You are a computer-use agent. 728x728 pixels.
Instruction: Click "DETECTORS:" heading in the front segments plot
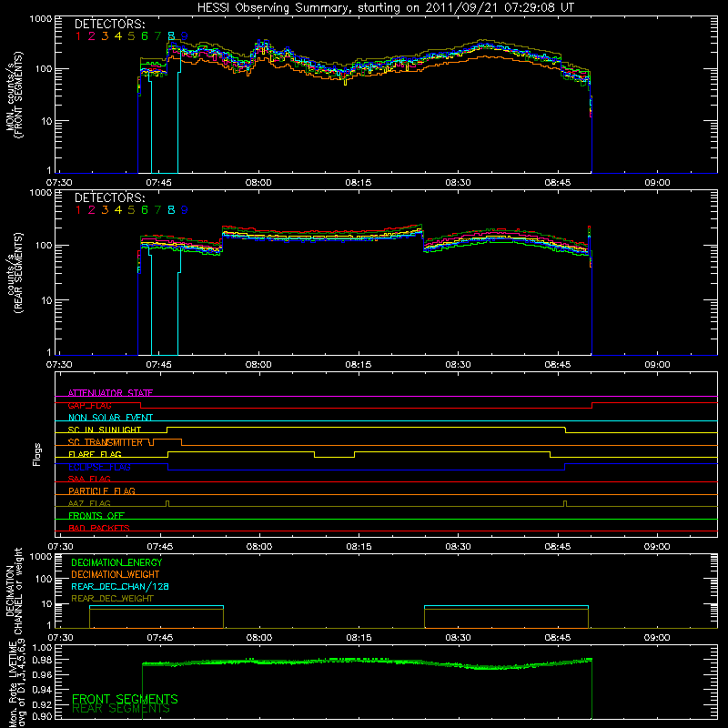[109, 24]
